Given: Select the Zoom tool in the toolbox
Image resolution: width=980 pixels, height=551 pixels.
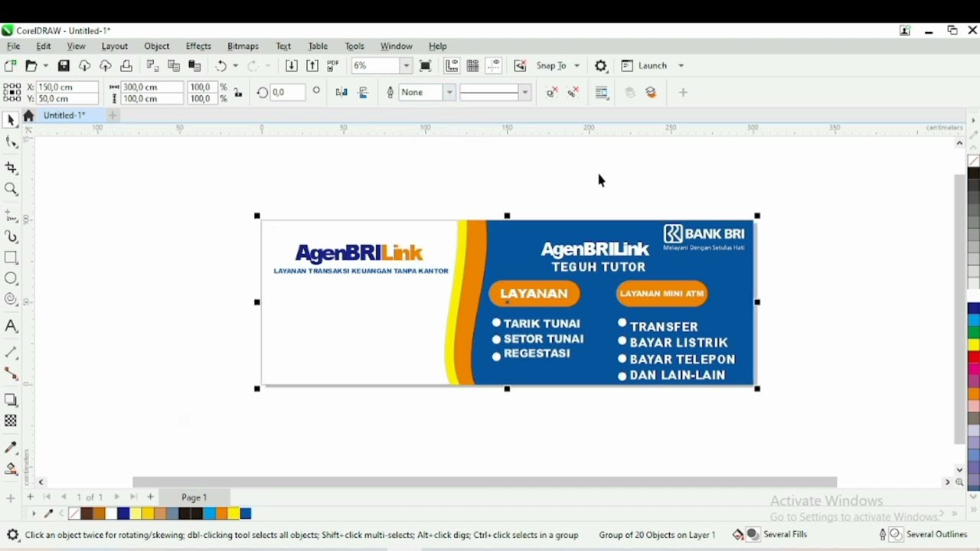Looking at the screenshot, I should click(x=11, y=189).
